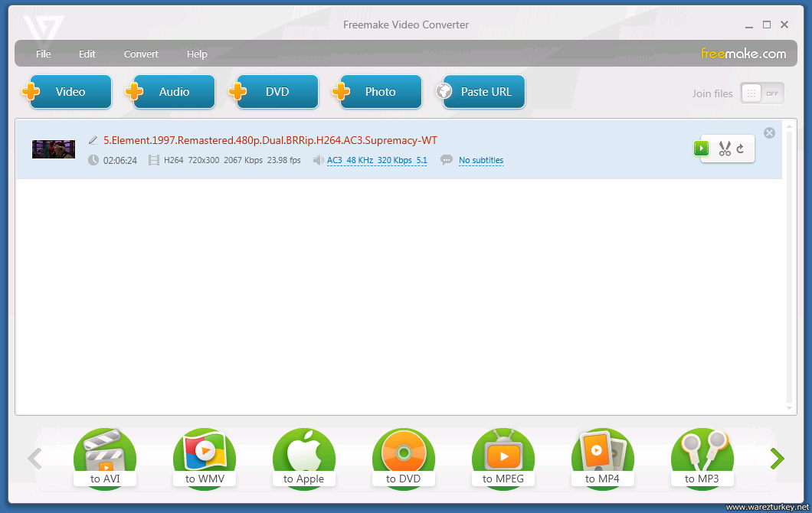
Task: Click the scrollbar down arrow
Action: point(789,408)
